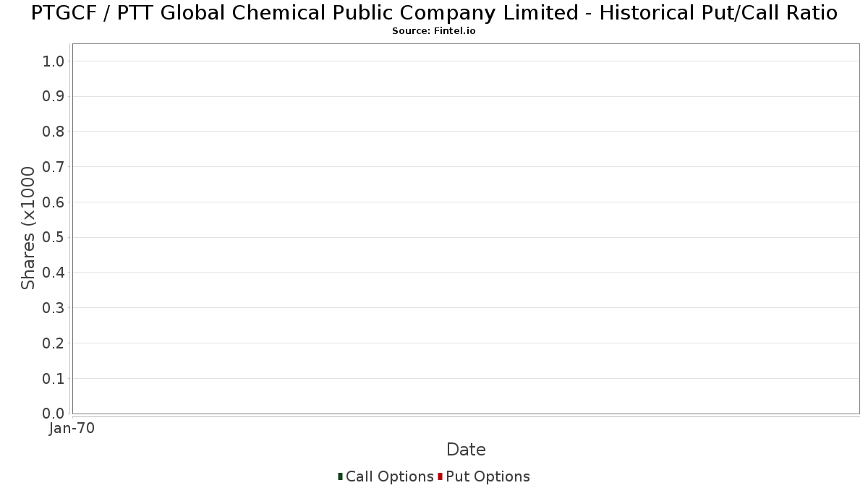Click the 0.3 y-axis tick label
The height and width of the screenshot is (488, 868).
[54, 308]
